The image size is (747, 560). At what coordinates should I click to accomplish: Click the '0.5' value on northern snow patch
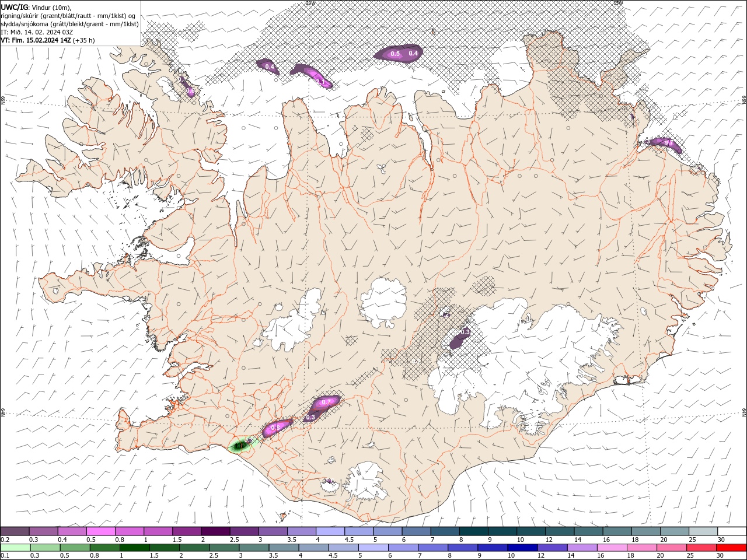click(x=395, y=54)
